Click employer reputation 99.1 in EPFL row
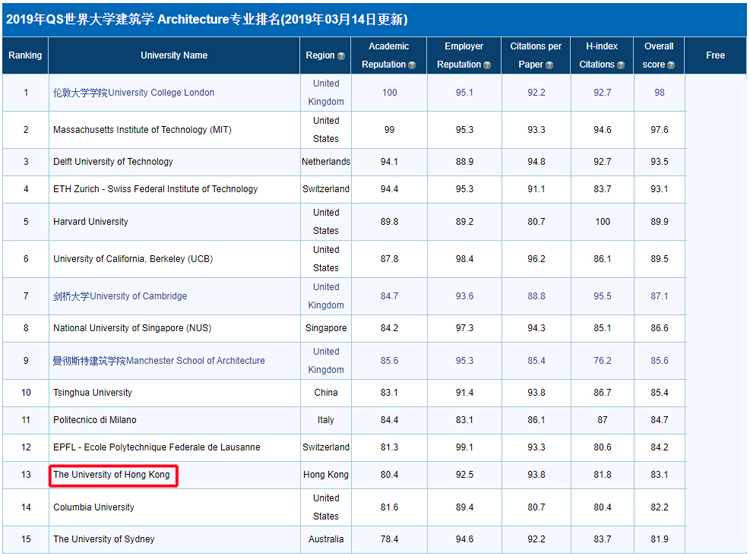The image size is (750, 554). point(464,447)
